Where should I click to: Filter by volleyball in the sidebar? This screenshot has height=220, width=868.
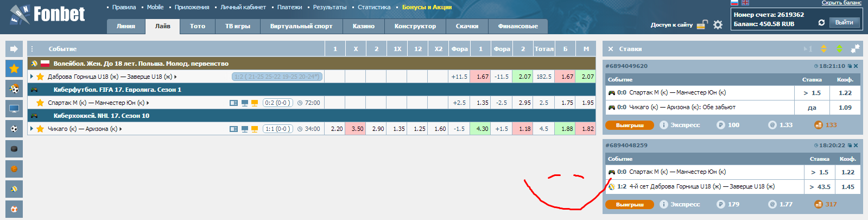point(14,189)
